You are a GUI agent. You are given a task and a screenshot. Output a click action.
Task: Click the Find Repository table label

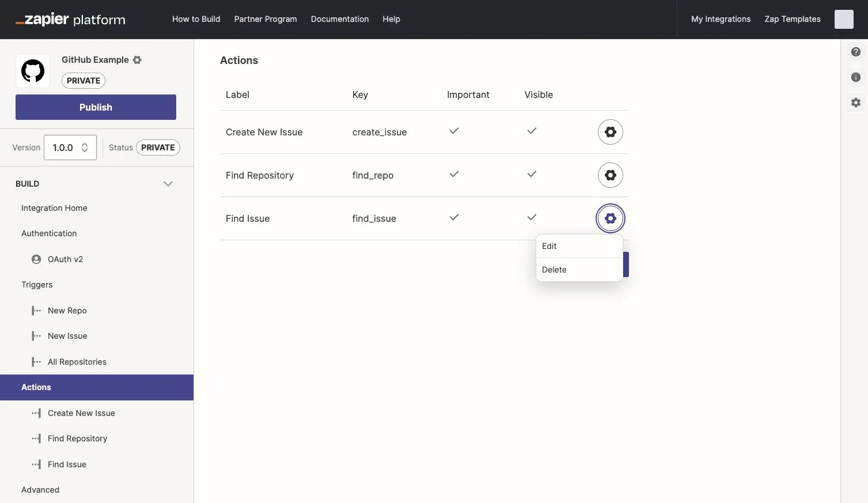click(260, 175)
